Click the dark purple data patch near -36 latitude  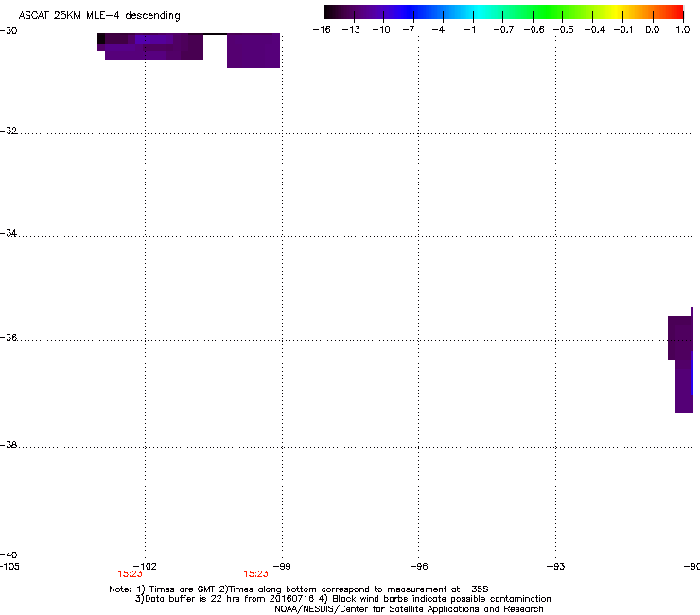coord(681,360)
